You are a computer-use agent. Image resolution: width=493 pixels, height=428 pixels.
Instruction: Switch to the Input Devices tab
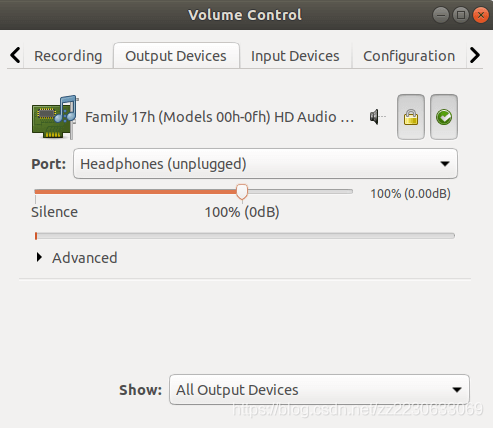click(x=295, y=56)
